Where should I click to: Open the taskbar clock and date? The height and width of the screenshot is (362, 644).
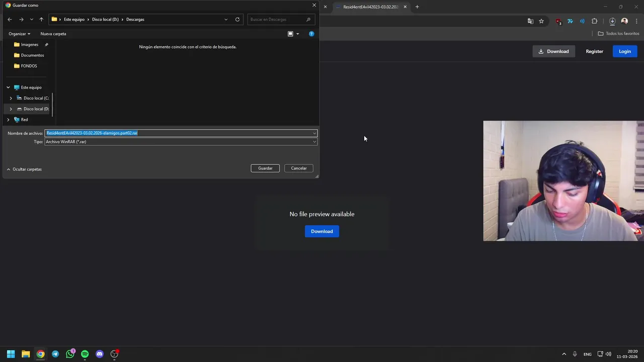click(x=627, y=354)
